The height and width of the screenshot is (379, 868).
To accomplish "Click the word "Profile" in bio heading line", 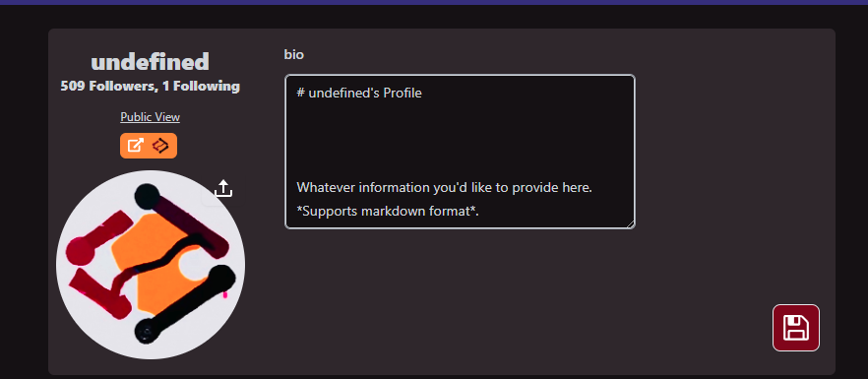I will 403,94.
